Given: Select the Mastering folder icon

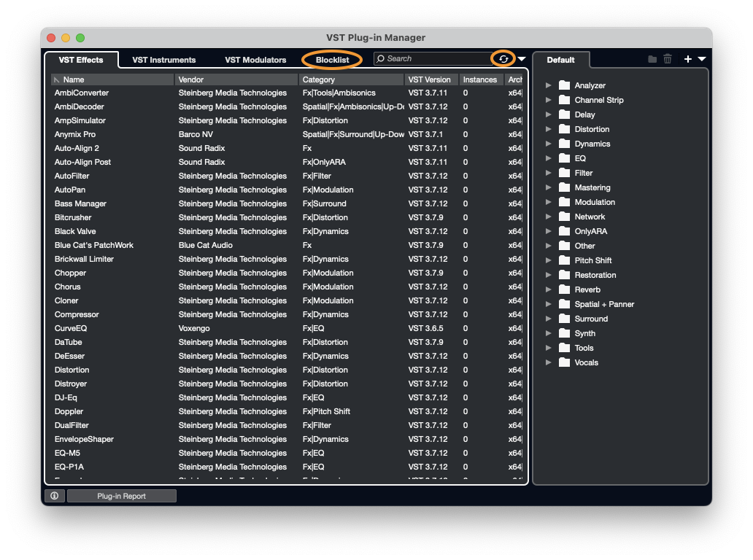Looking at the screenshot, I should [x=564, y=187].
